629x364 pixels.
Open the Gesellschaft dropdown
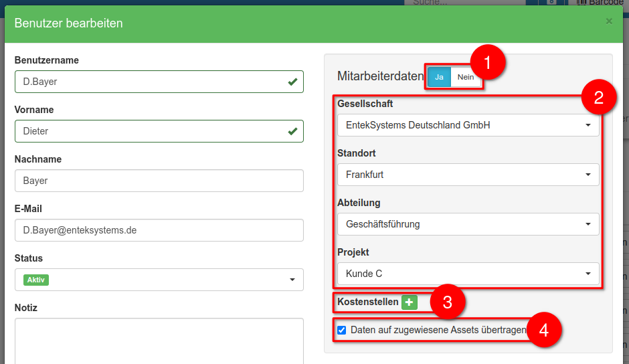(x=468, y=125)
